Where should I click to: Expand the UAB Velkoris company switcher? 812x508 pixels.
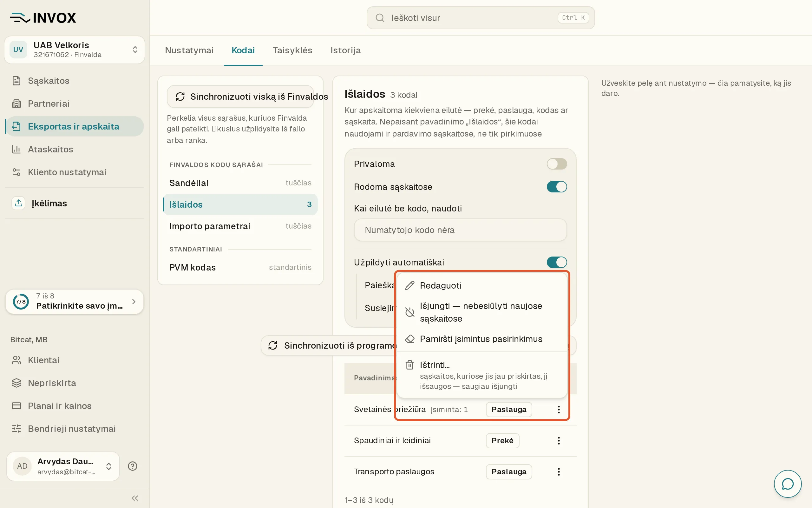coord(75,50)
